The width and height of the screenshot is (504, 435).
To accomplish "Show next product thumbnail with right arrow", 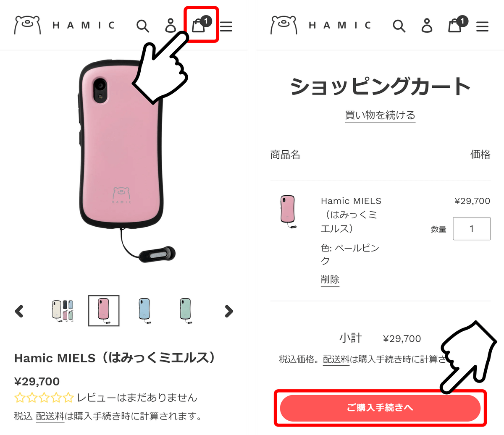I will pyautogui.click(x=228, y=311).
